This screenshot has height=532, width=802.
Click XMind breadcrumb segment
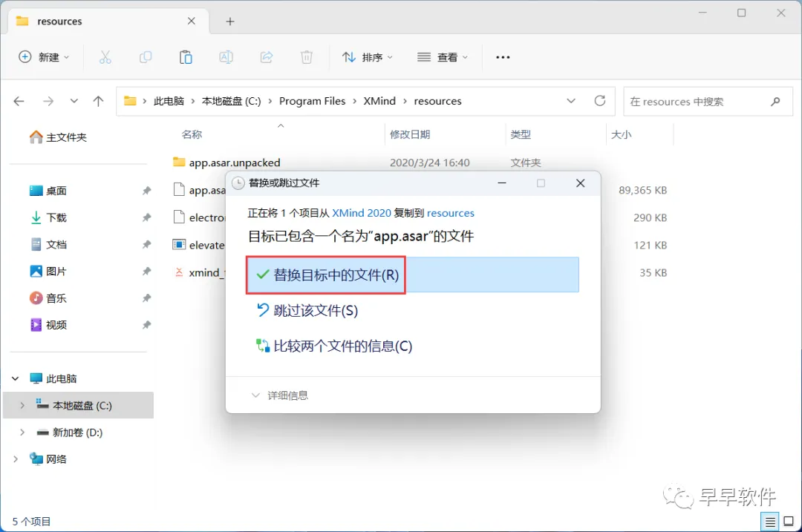point(379,101)
